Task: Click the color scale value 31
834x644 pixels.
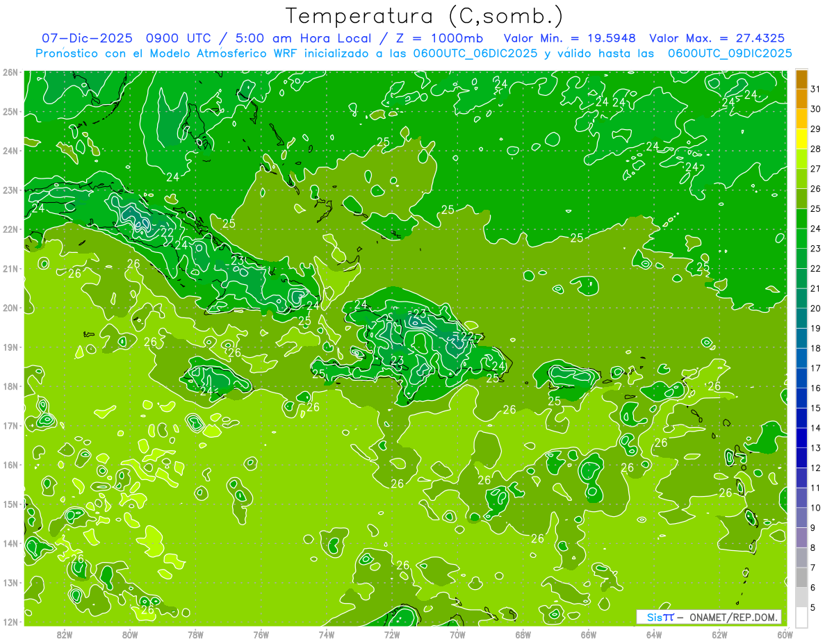Action: (816, 90)
